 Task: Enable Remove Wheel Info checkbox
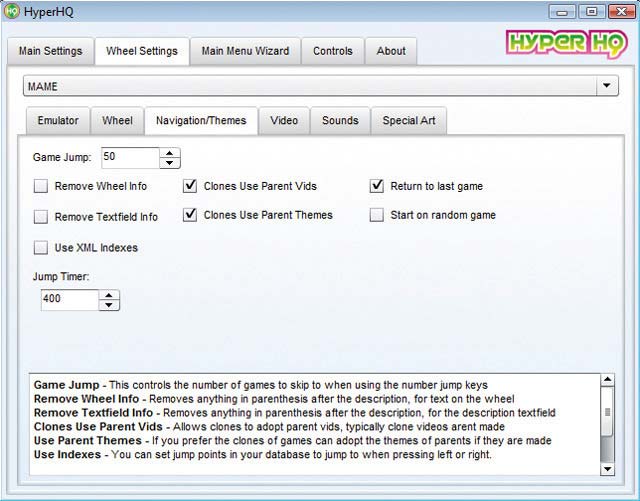(x=41, y=186)
